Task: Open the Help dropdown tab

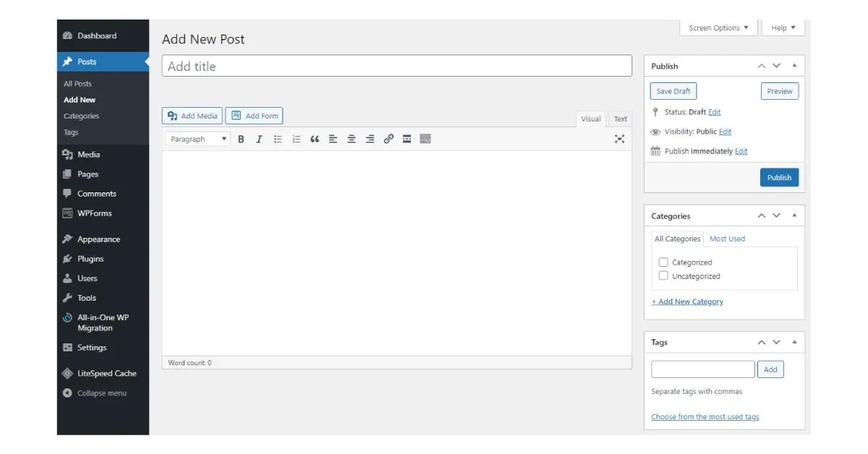Action: point(783,28)
